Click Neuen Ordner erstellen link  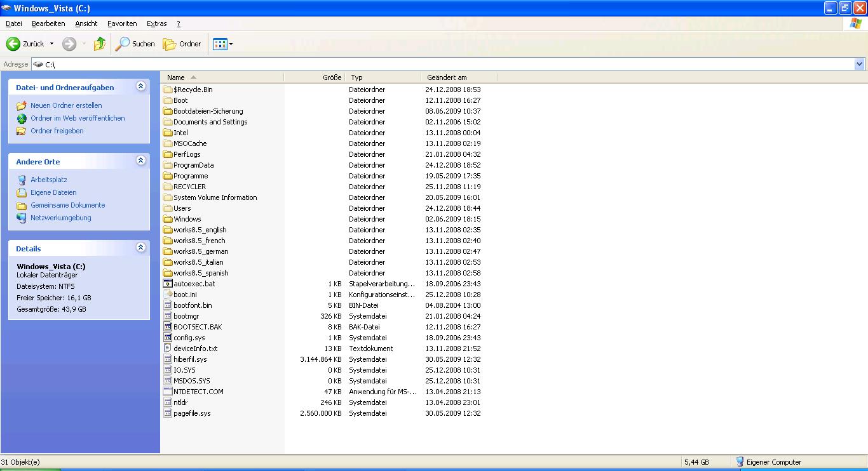(x=66, y=105)
